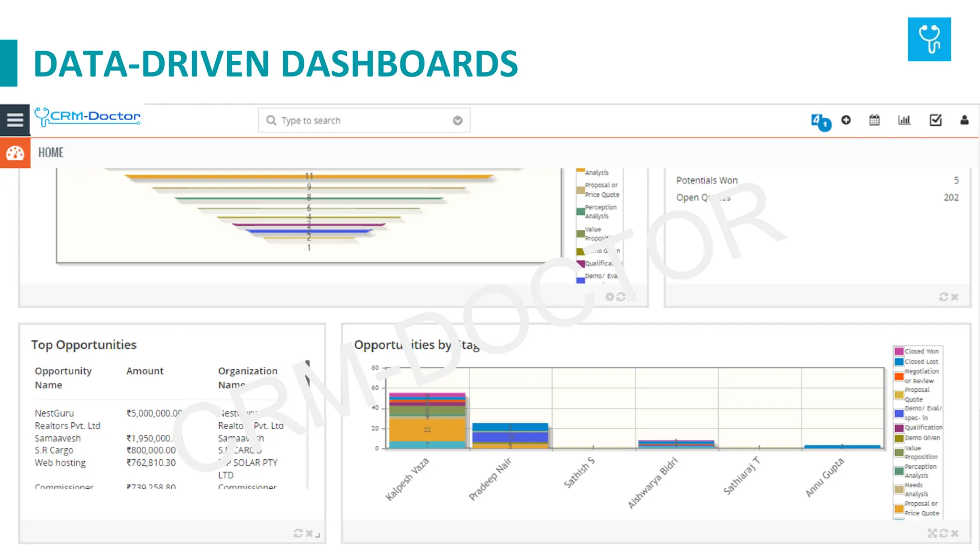Focus the Type to search field

364,120
